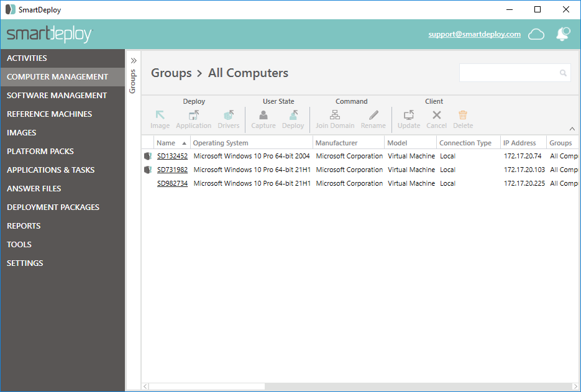Click the SmartDeploy title bar app icon
This screenshot has height=392, width=581.
click(x=11, y=9)
